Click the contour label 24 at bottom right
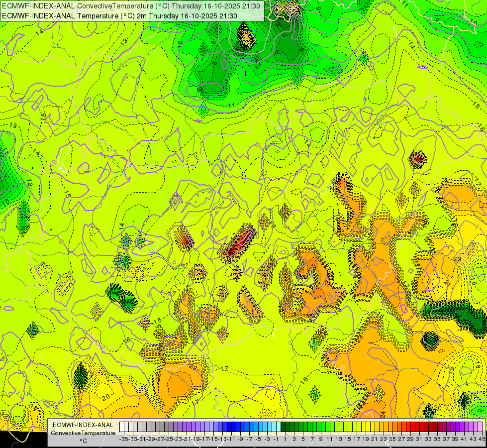This screenshot has width=487, height=448. (383, 415)
